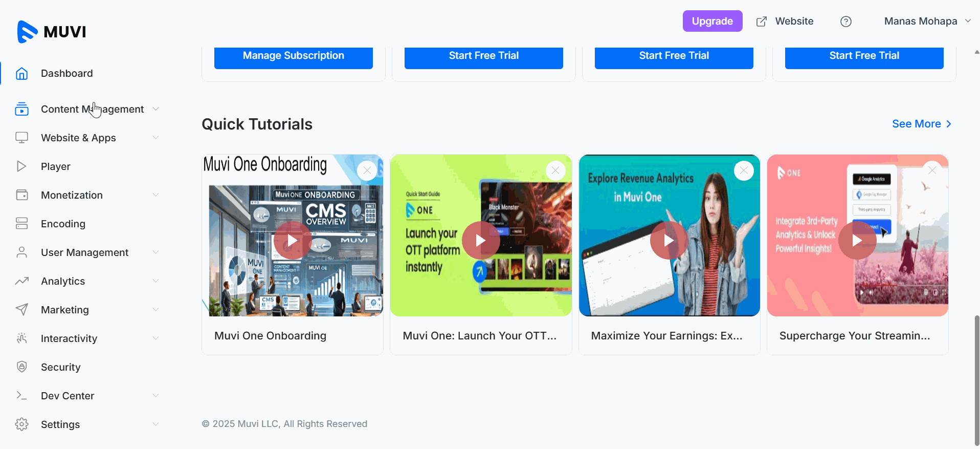980x449 pixels.
Task: Click the purple Upgrade button
Action: (x=712, y=22)
